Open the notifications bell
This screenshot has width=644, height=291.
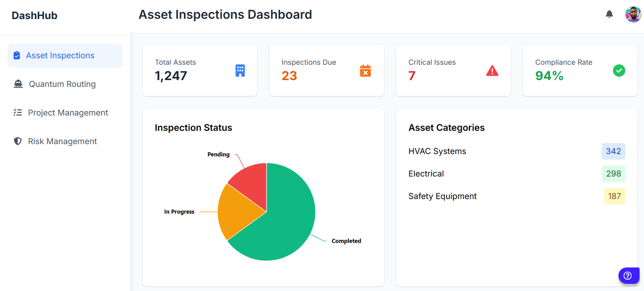[x=609, y=14]
